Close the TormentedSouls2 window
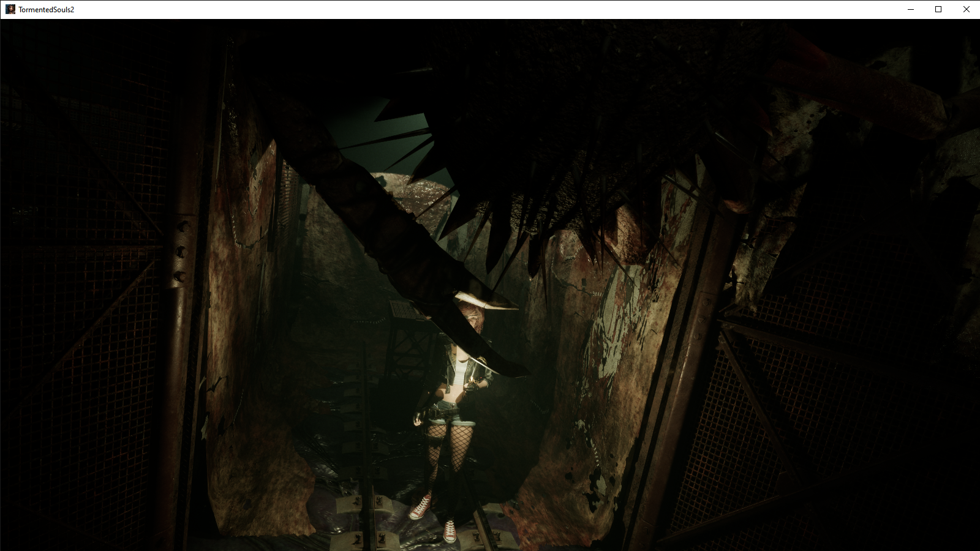 click(966, 9)
